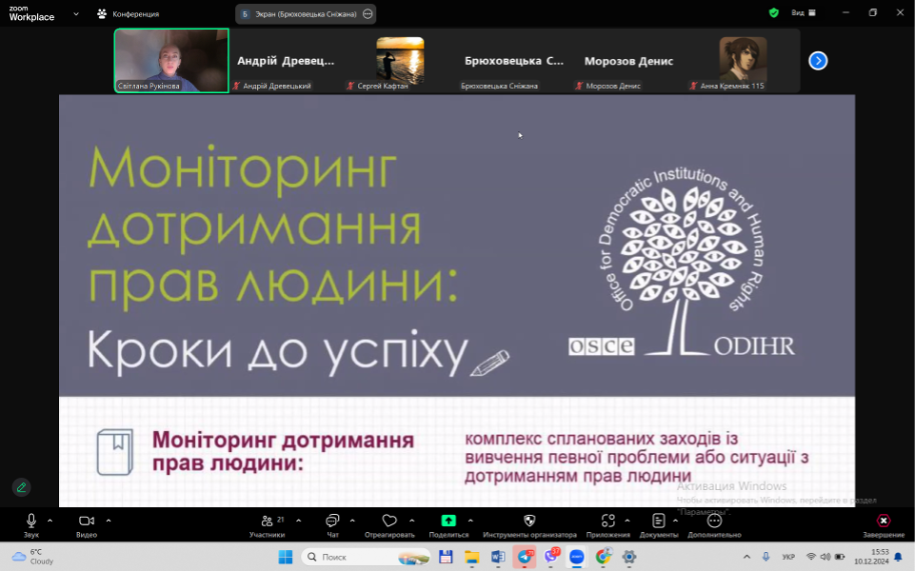Select Анна Кремняк 115 avatar tile
The width and height of the screenshot is (916, 572).
click(743, 61)
